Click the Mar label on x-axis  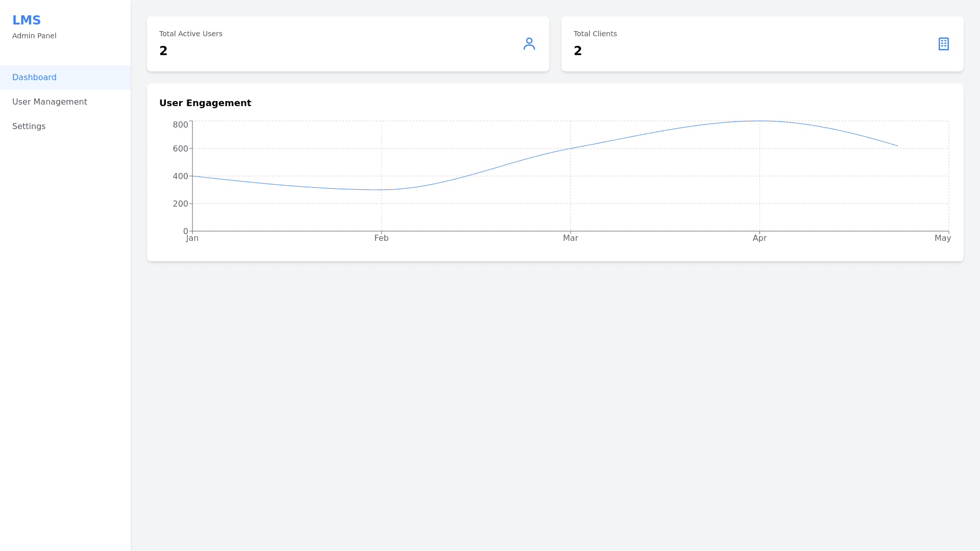point(570,238)
